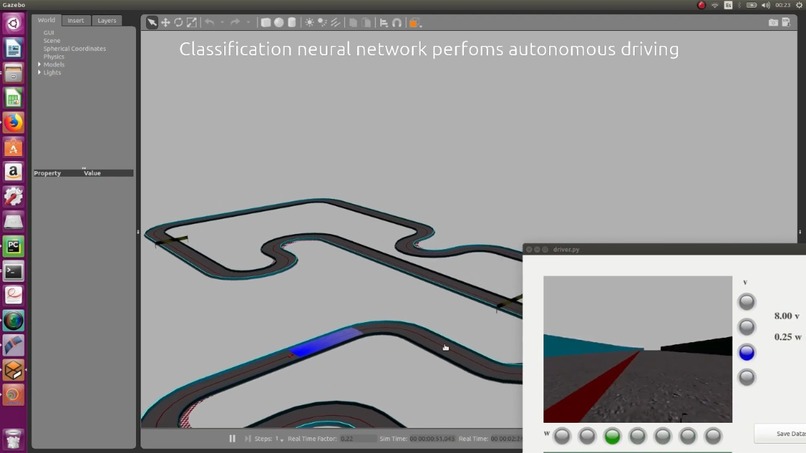Image resolution: width=806 pixels, height=453 pixels.
Task: Open the Terminal from the dock
Action: 13,271
